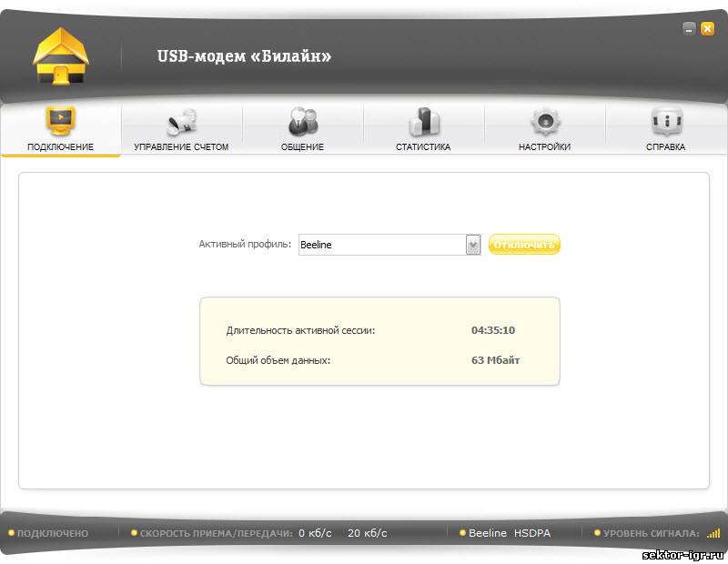Click the Статистика bar chart icon
This screenshot has height=564, width=728.
click(x=424, y=122)
